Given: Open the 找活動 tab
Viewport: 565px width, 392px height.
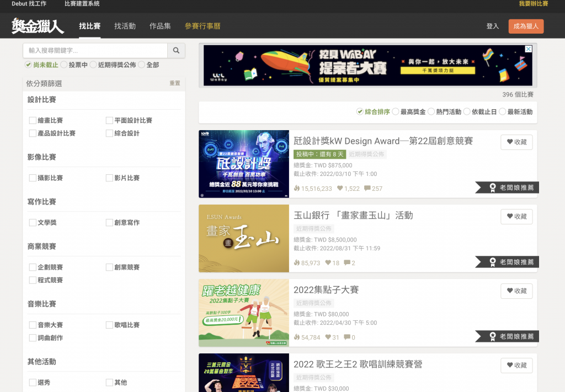Looking at the screenshot, I should [125, 26].
